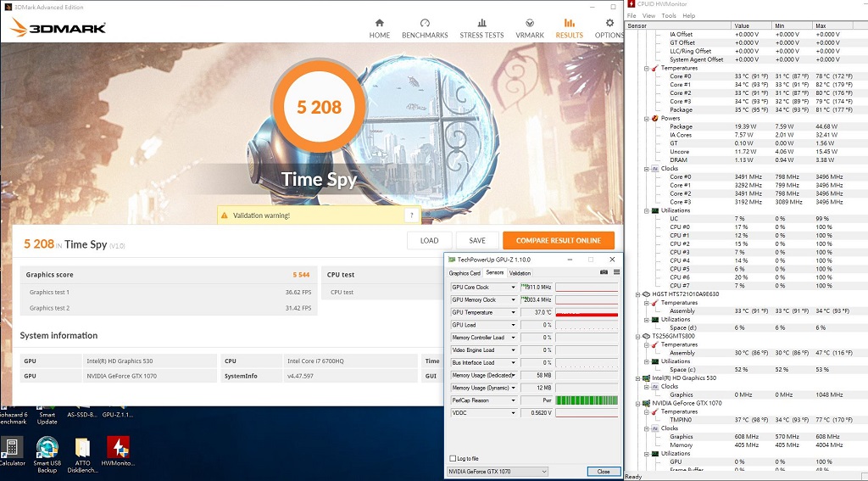Collapse the CPU Clocks tree node

coord(647,169)
